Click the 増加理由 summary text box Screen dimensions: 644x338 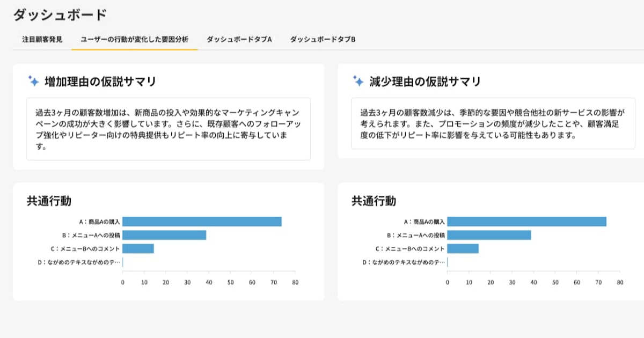click(x=168, y=129)
